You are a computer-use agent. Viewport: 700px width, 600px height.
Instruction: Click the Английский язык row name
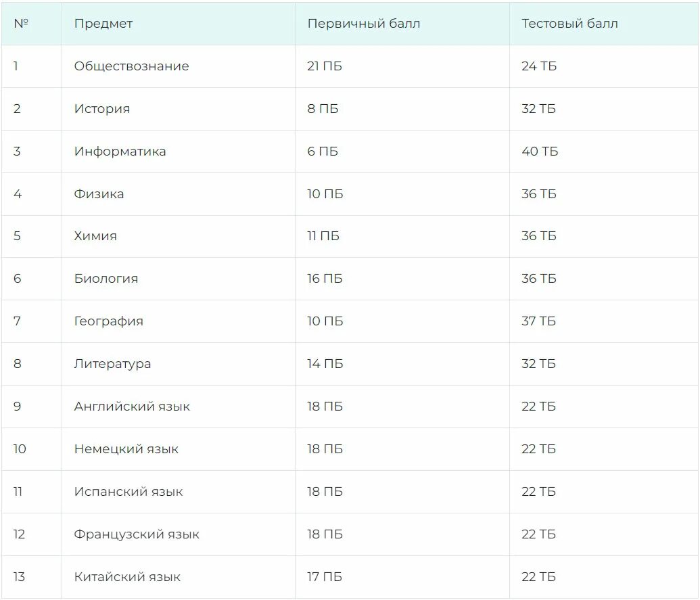click(132, 407)
